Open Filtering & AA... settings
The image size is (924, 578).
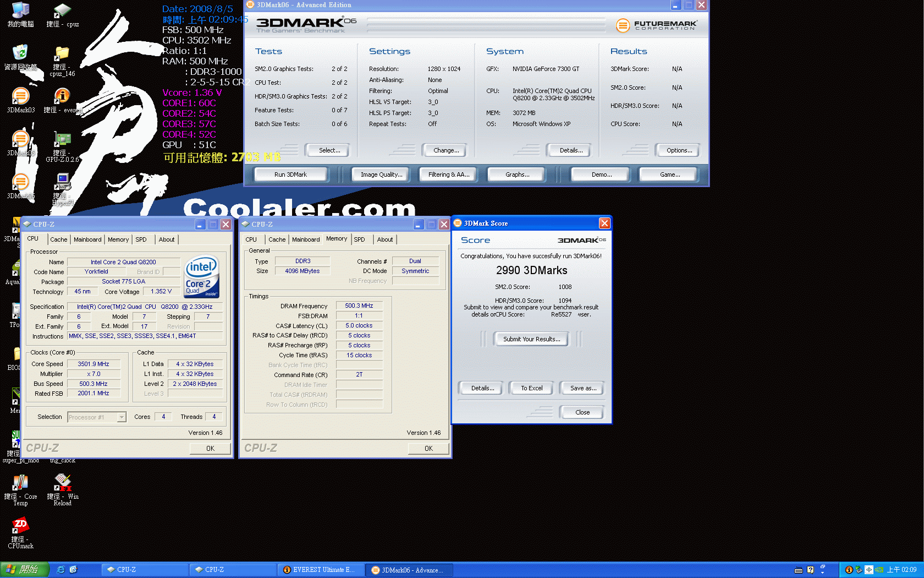(449, 175)
